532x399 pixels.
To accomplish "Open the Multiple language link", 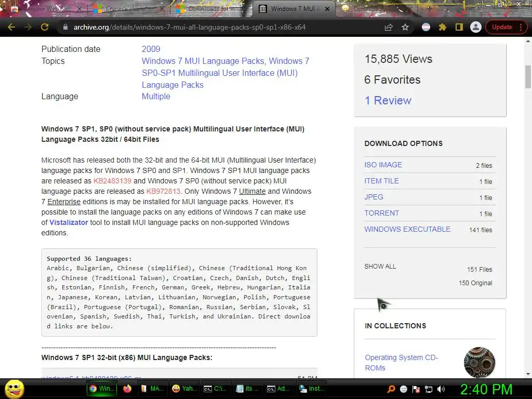I will click(x=156, y=96).
